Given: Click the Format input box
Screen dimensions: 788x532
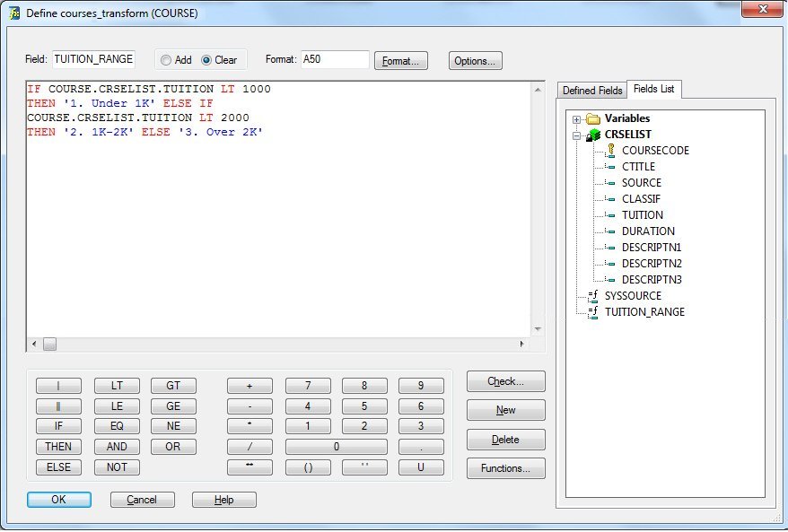Looking at the screenshot, I should [335, 59].
